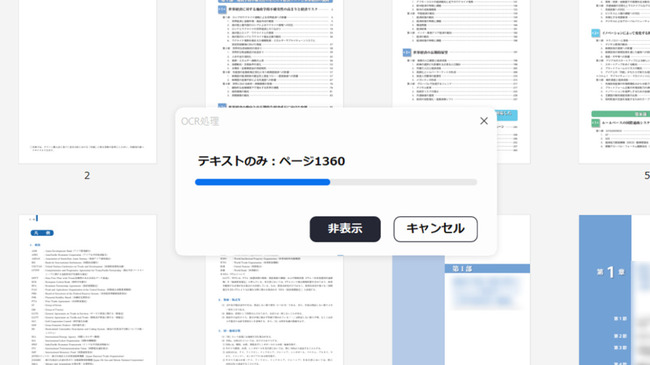Open the 第1章 blue chapter page thumbnail

614,290
